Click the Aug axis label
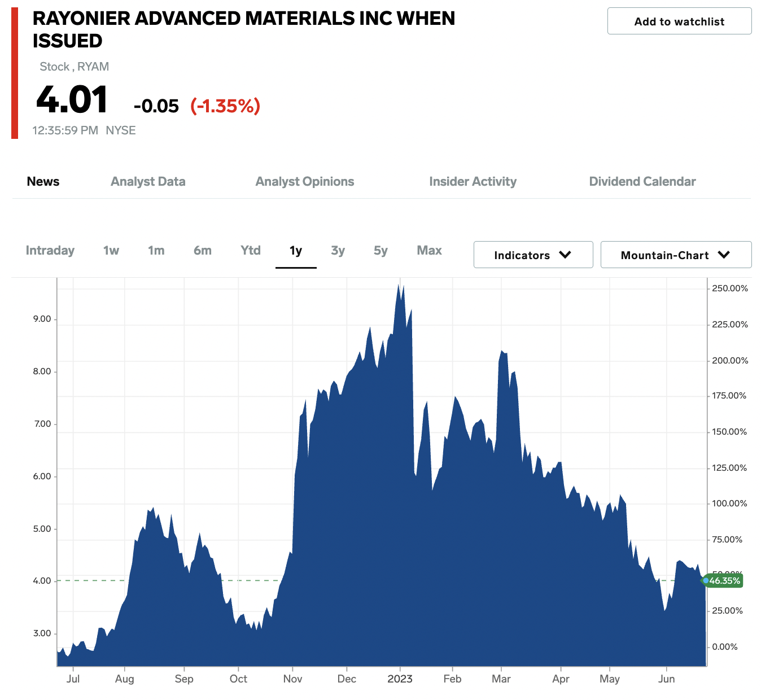 124,679
